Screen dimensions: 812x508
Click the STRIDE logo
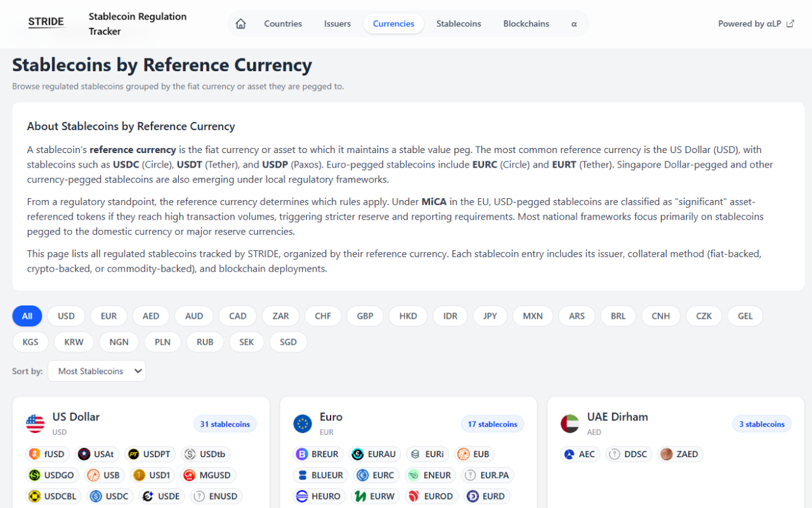[46, 22]
